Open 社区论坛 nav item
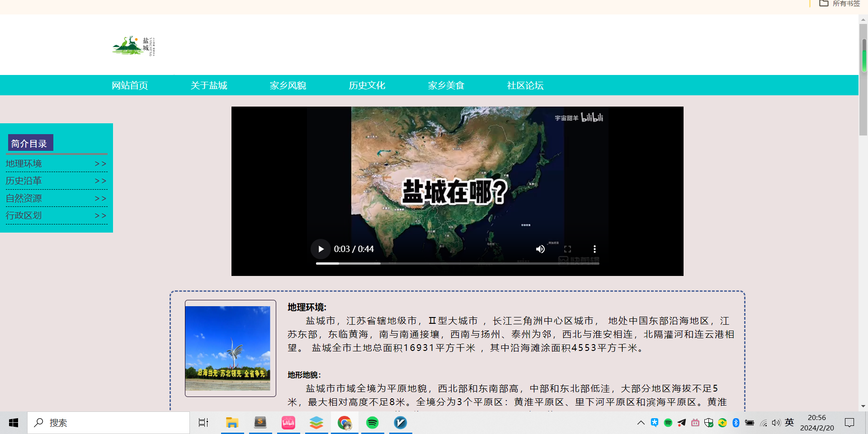Viewport: 868px width, 434px height. tap(525, 85)
